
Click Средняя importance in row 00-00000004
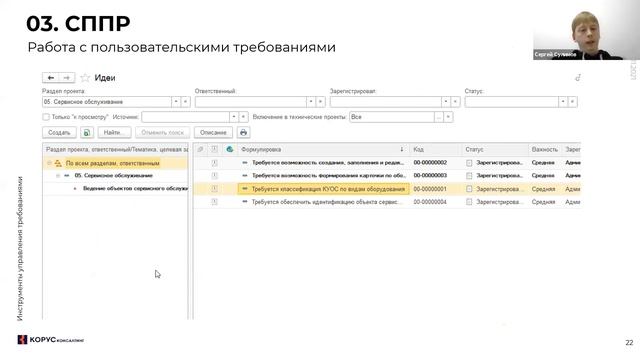point(543,202)
